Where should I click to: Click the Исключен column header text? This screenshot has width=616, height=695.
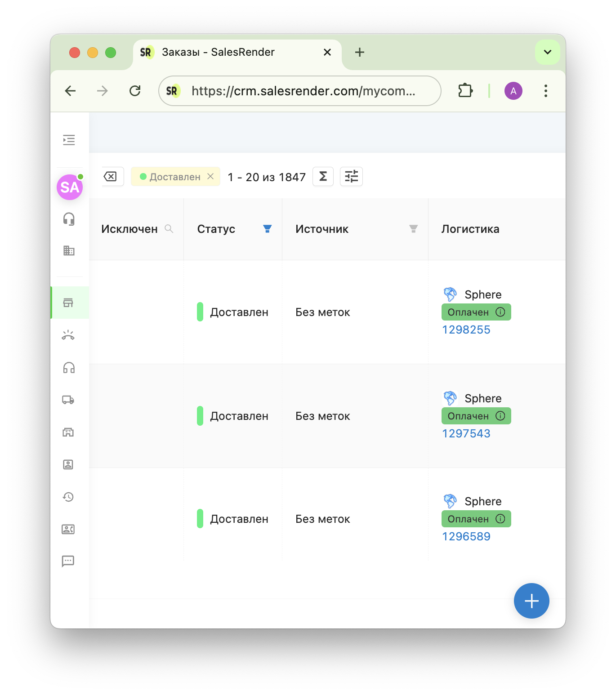pos(129,229)
